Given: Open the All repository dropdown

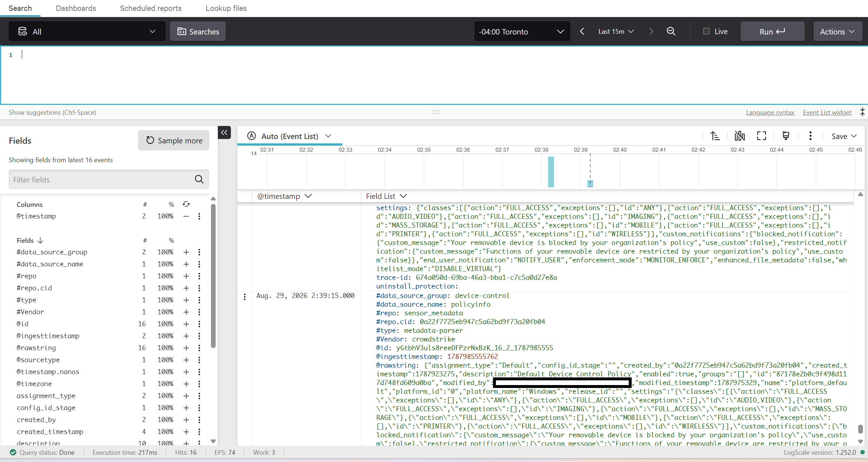Looking at the screenshot, I should 87,32.
